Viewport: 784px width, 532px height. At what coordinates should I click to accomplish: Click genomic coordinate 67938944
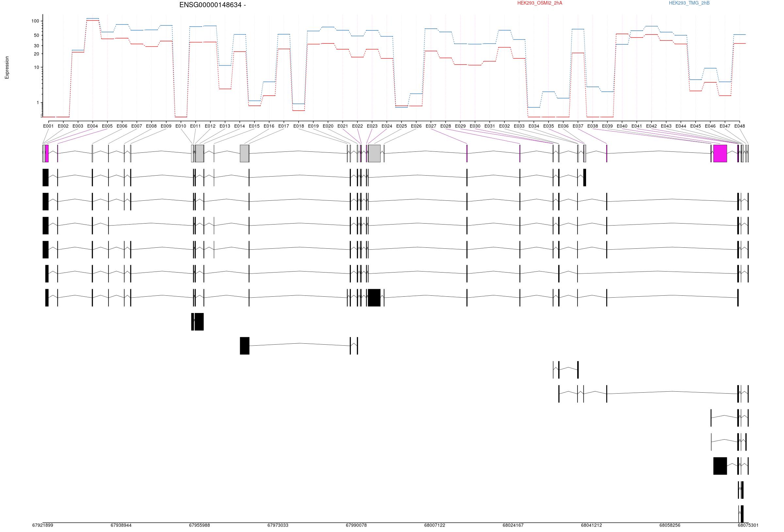coord(121,525)
